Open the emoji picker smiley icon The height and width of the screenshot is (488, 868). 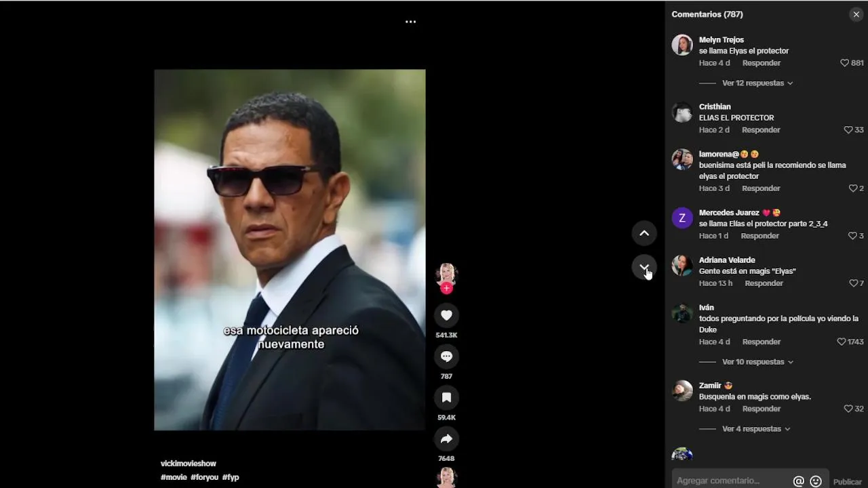(x=816, y=481)
